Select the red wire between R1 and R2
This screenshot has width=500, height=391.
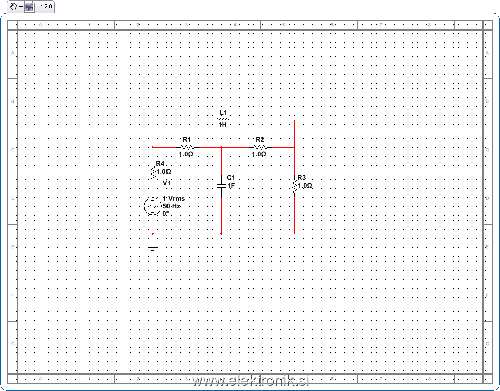[224, 147]
